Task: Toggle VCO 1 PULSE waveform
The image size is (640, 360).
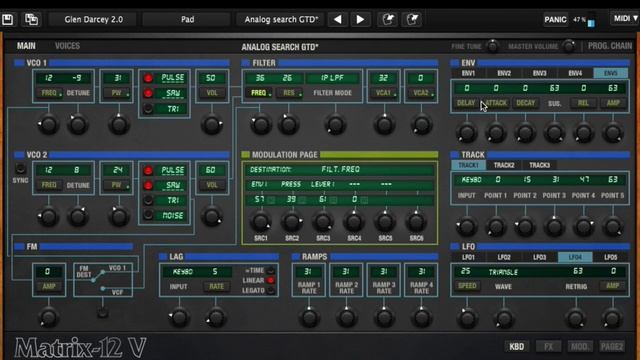Action: (148, 78)
